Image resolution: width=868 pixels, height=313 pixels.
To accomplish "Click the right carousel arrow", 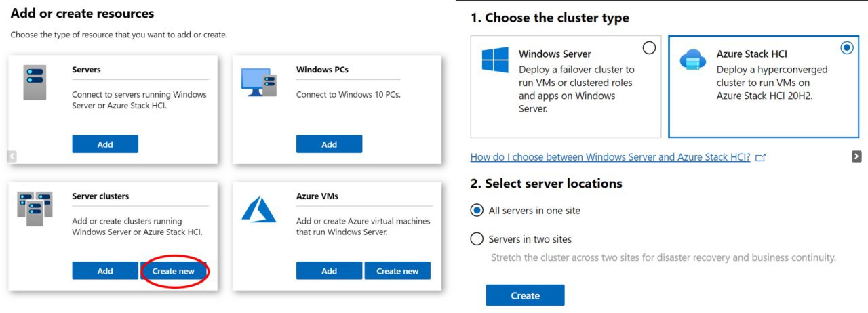I will pyautogui.click(x=856, y=156).
